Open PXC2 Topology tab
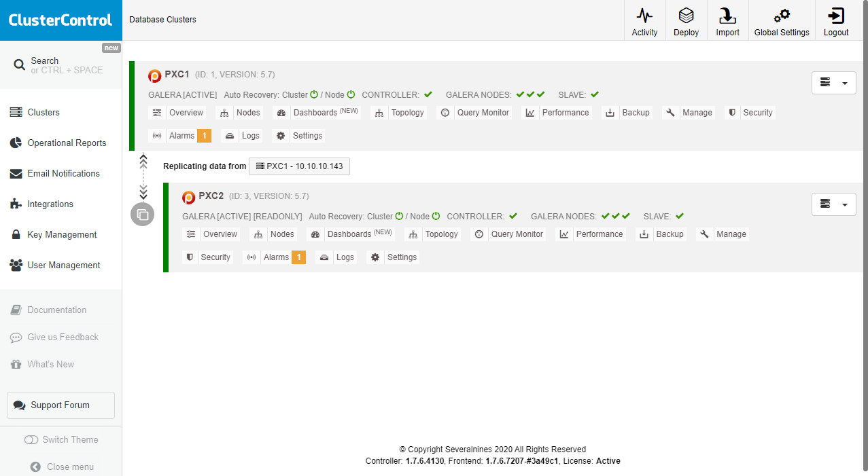 [x=433, y=234]
